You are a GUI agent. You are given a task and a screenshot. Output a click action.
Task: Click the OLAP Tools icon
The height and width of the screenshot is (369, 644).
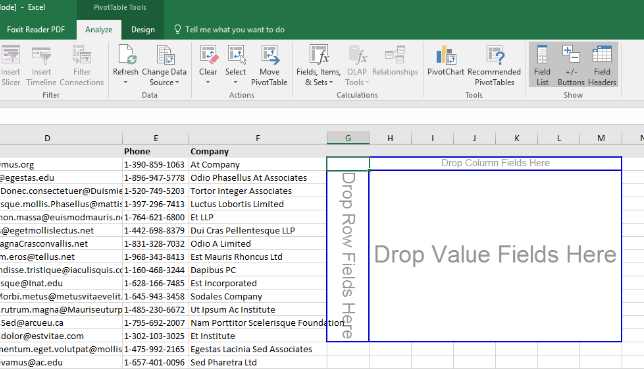pos(357,55)
